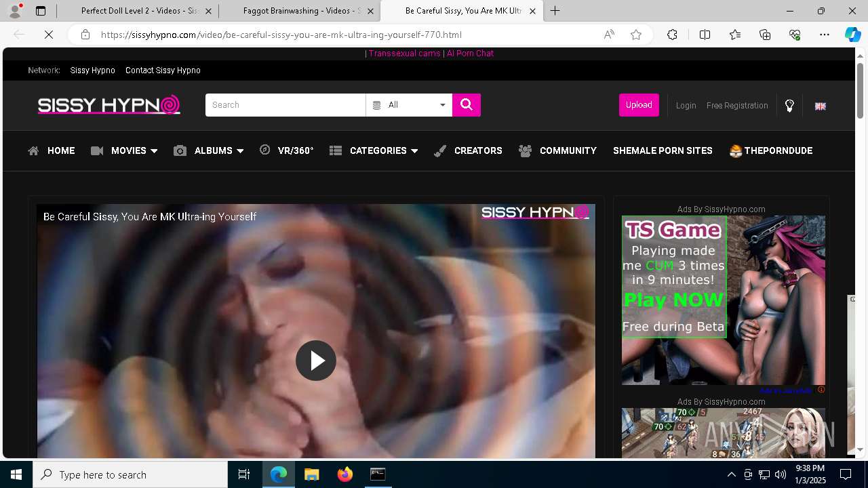Image resolution: width=868 pixels, height=488 pixels.
Task: Click the VR/360° compass icon
Action: coord(265,150)
